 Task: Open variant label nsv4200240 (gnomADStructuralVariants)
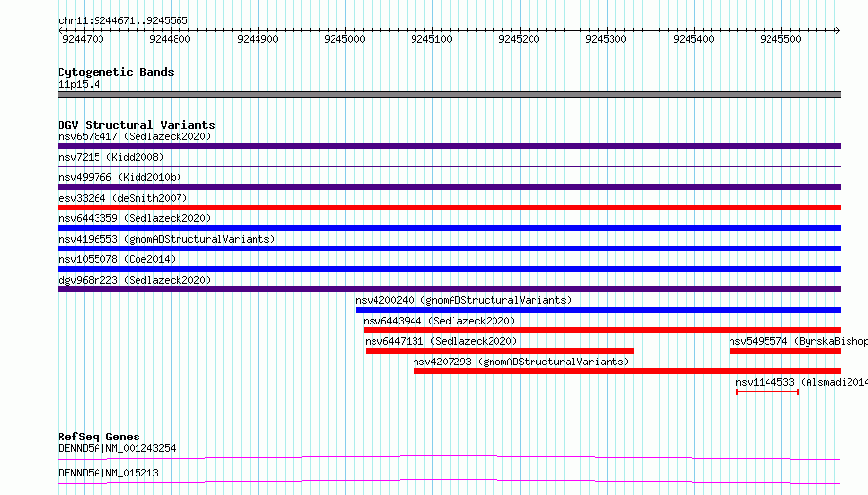(x=463, y=300)
